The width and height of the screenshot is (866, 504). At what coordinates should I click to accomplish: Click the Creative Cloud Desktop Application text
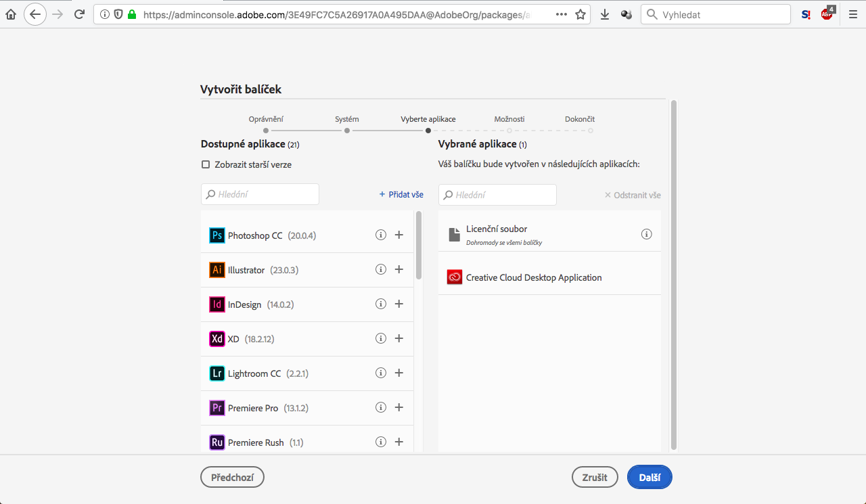coord(534,277)
